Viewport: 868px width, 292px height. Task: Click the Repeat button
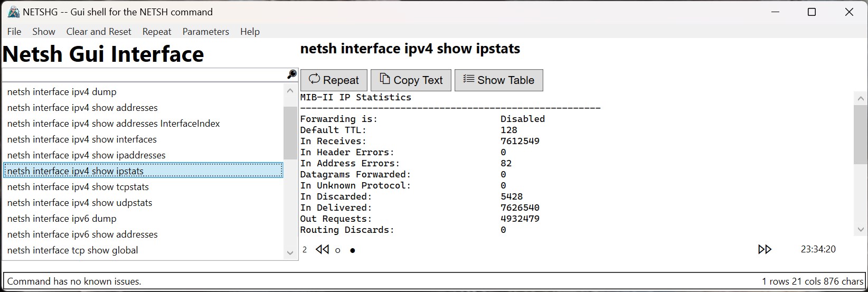click(334, 80)
